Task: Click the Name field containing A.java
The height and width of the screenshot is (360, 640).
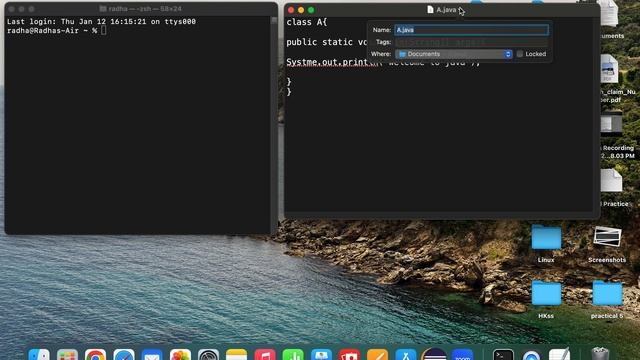Action: (471, 30)
